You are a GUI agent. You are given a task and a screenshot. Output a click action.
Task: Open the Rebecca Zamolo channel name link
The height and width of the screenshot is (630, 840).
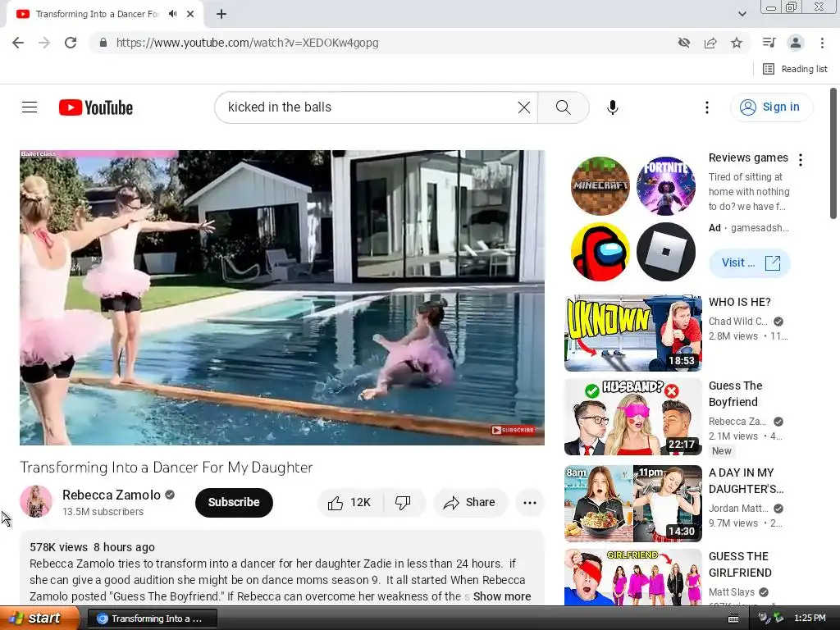pos(112,495)
